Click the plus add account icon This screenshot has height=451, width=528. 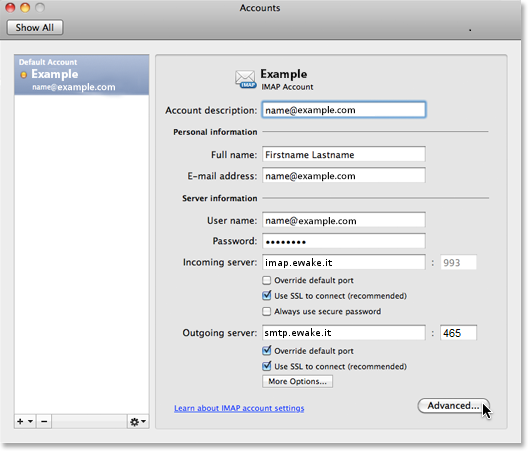21,421
